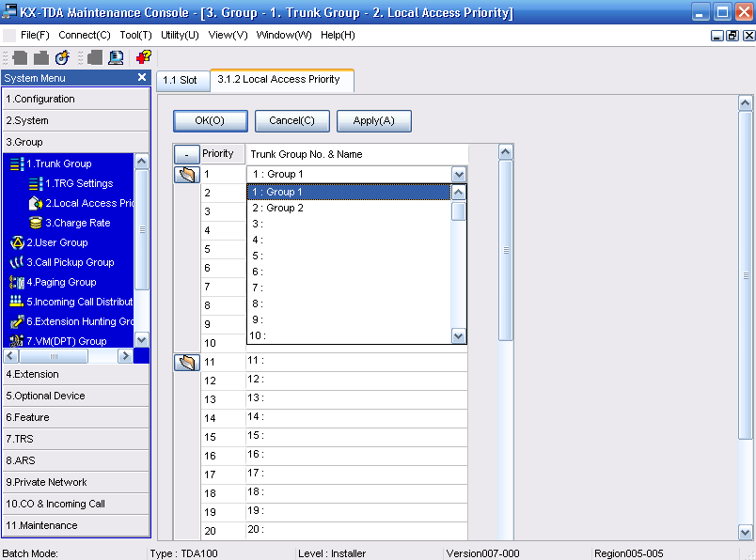Open the 5.Optional Device menu section

[76, 397]
